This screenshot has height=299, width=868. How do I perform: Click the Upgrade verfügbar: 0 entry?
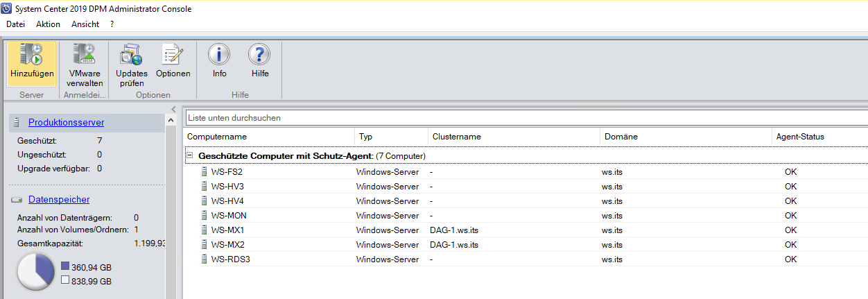tap(60, 168)
